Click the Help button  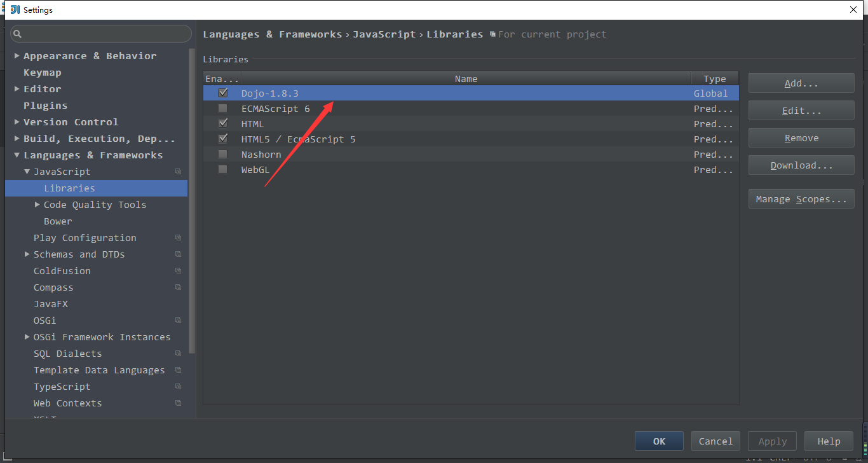829,441
